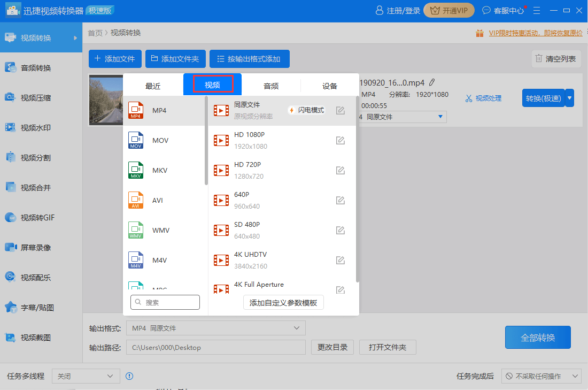Open 客服中心 chat icon
Image resolution: width=588 pixels, height=390 pixels.
click(486, 10)
